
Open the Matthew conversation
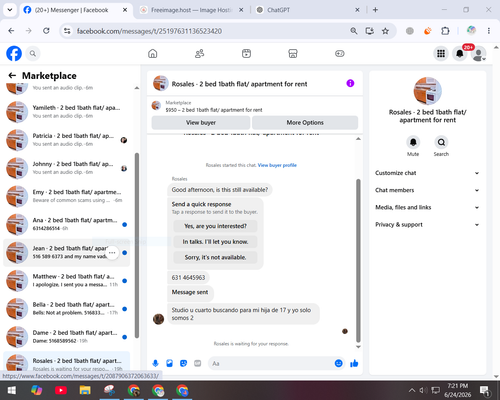coord(67,281)
